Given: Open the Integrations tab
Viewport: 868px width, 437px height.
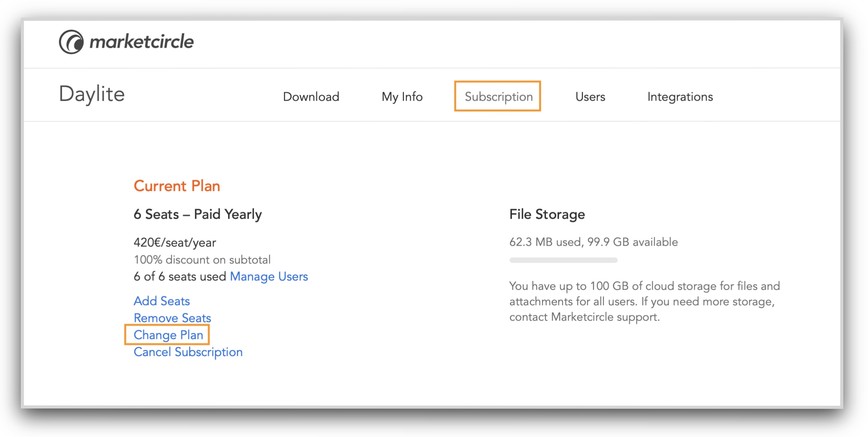Looking at the screenshot, I should pyautogui.click(x=680, y=97).
